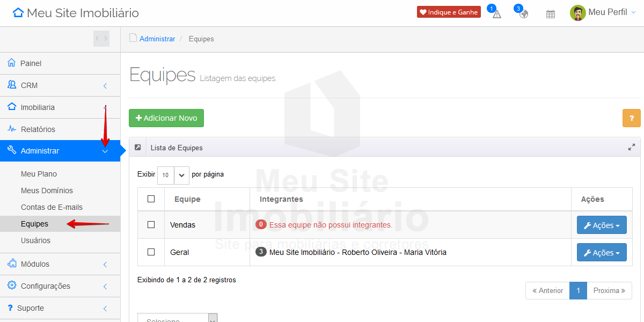Screen dimensions: 644x322
Task: Click the alert triangle notifications icon
Action: pyautogui.click(x=496, y=14)
